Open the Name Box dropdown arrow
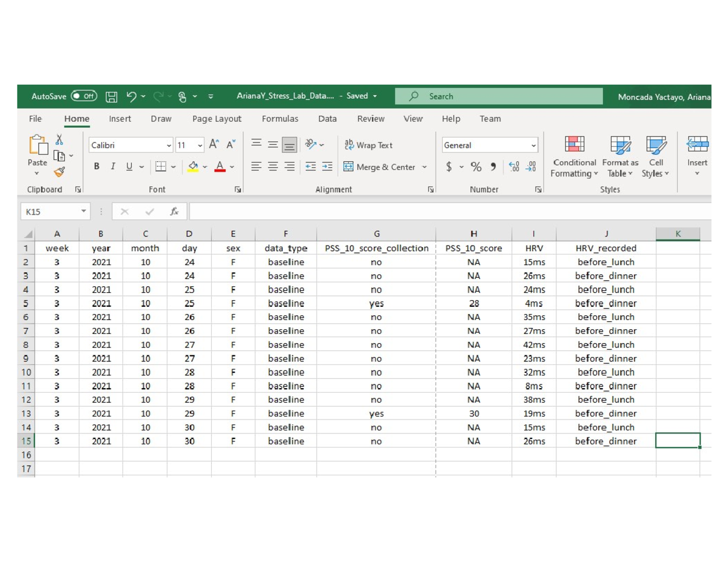This screenshot has width=728, height=562. tap(84, 212)
